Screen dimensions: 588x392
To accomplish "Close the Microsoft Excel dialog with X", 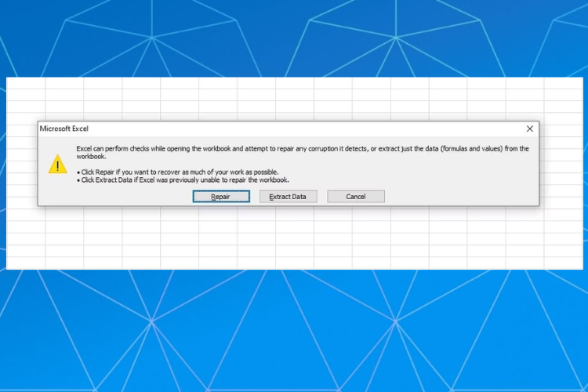I will (x=529, y=129).
